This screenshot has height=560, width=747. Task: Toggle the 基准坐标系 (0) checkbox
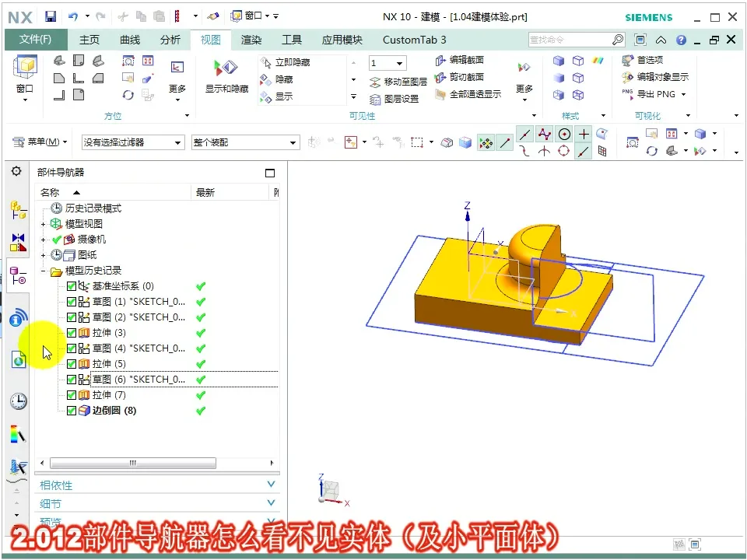[72, 286]
